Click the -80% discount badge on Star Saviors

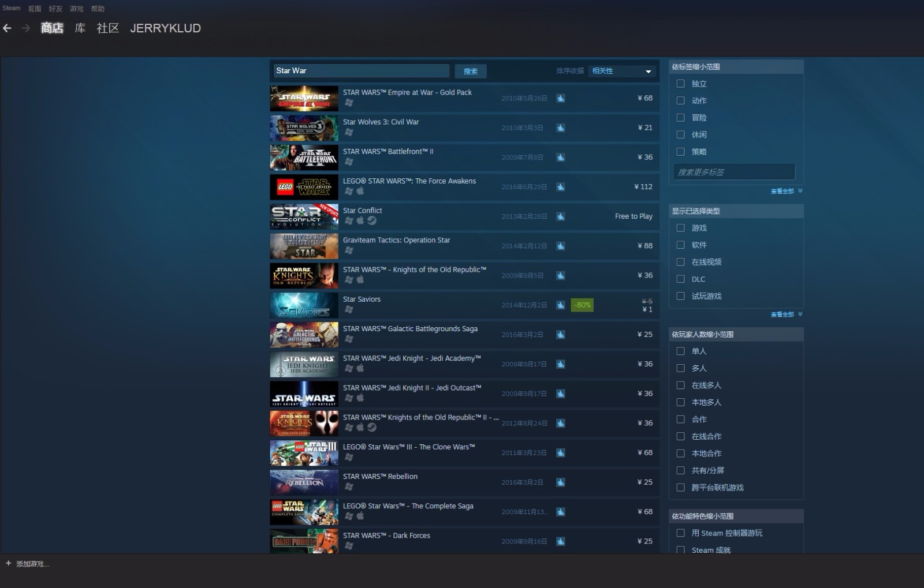point(582,305)
